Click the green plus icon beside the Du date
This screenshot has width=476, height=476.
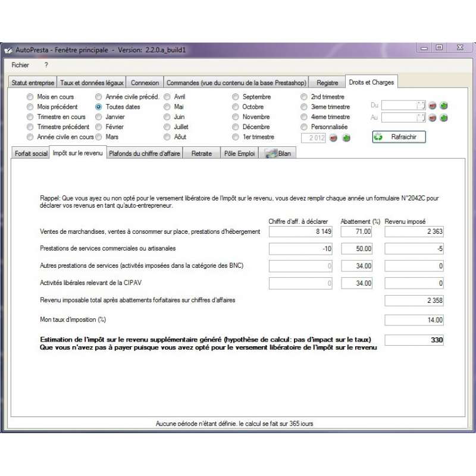coord(444,106)
